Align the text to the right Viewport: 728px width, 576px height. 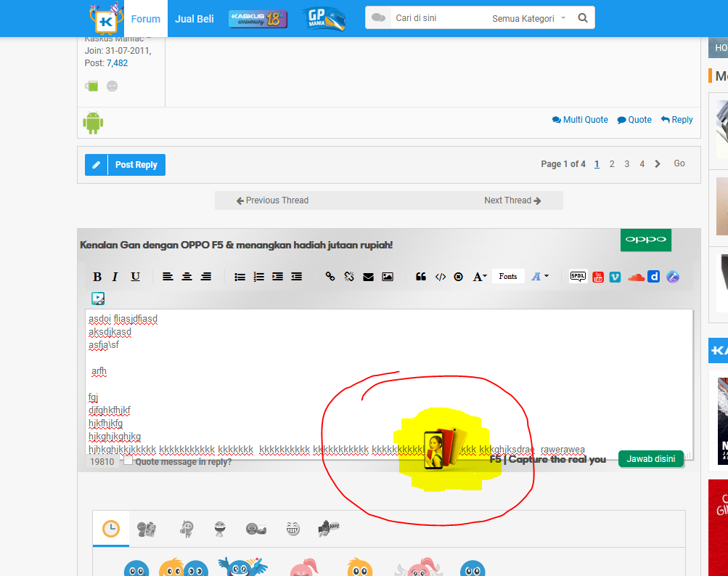205,277
